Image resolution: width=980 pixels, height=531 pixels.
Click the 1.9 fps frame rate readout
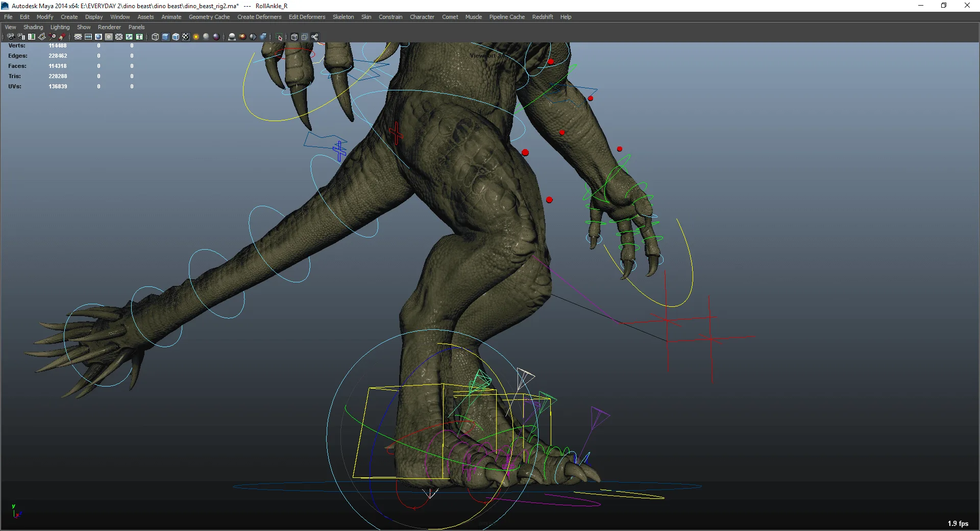pyautogui.click(x=958, y=523)
